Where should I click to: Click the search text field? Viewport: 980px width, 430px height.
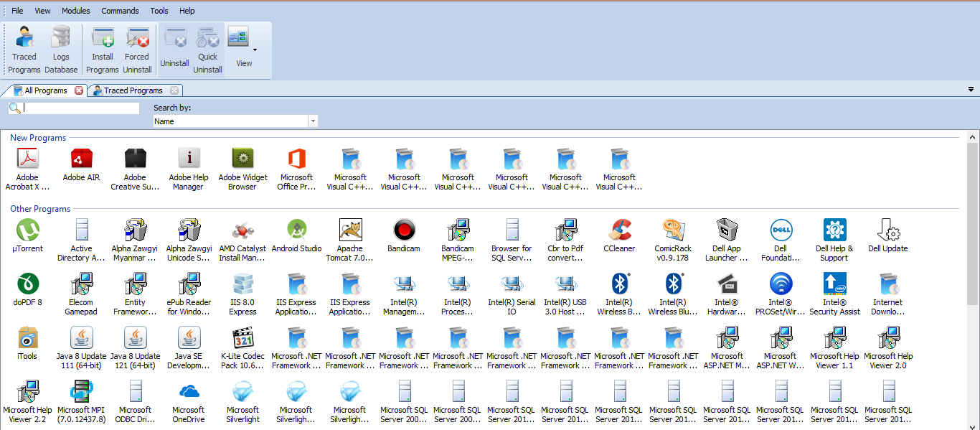click(81, 108)
